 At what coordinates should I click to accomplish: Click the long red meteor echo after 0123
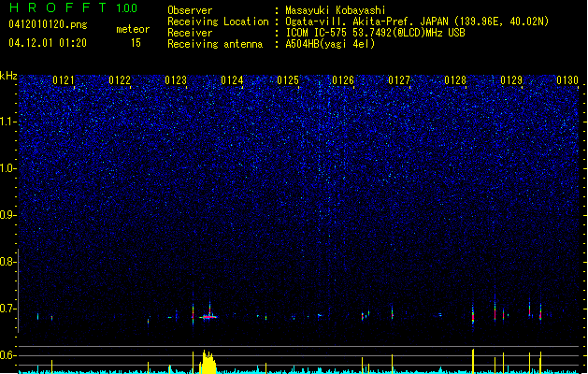tap(208, 317)
